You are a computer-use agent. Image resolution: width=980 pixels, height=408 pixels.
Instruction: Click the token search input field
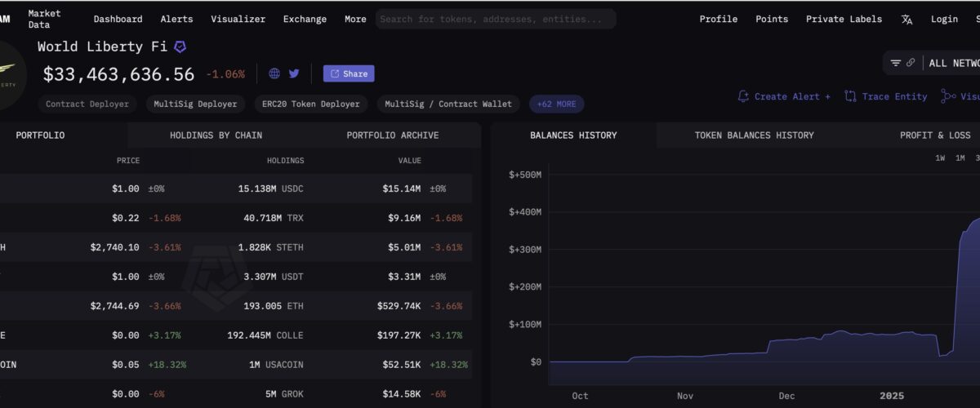coord(496,19)
